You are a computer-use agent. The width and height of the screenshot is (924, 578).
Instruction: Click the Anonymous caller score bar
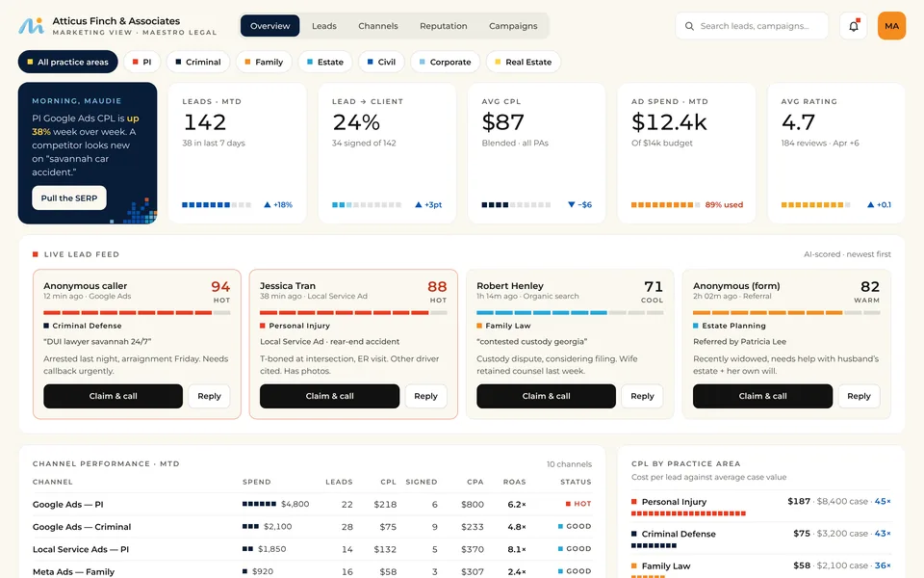coord(137,312)
